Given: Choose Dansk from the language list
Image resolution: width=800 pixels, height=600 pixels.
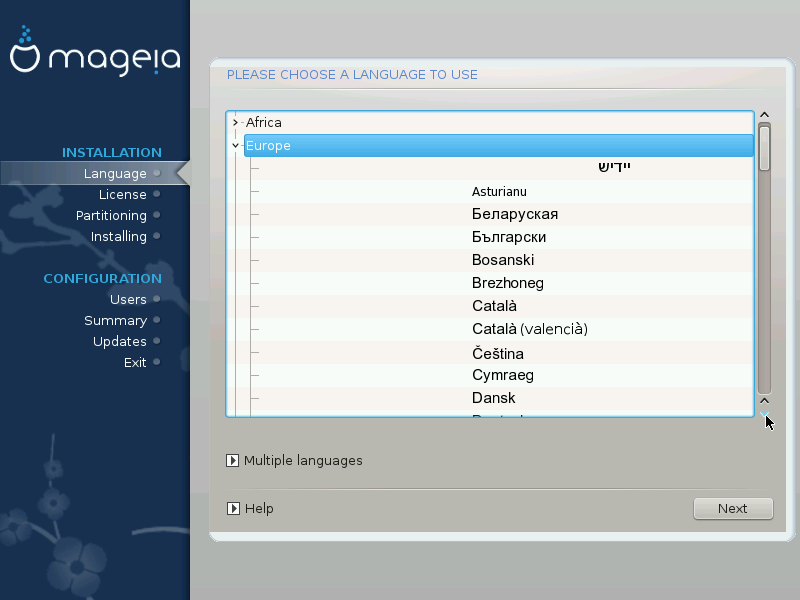Looking at the screenshot, I should [x=493, y=398].
